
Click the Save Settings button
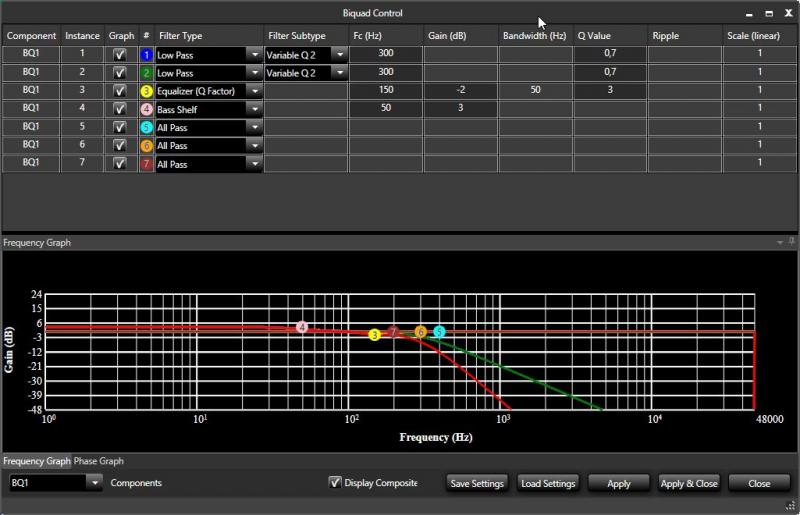point(477,483)
